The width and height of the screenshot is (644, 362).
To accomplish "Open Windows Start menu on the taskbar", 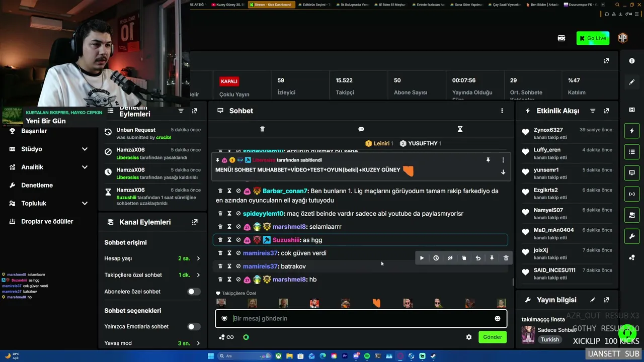I will 211,356.
